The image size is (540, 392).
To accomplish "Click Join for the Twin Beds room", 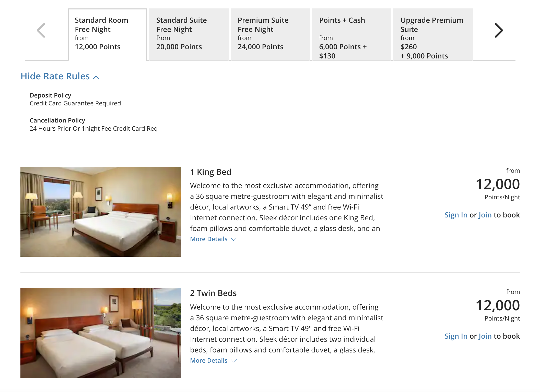I will pos(485,336).
